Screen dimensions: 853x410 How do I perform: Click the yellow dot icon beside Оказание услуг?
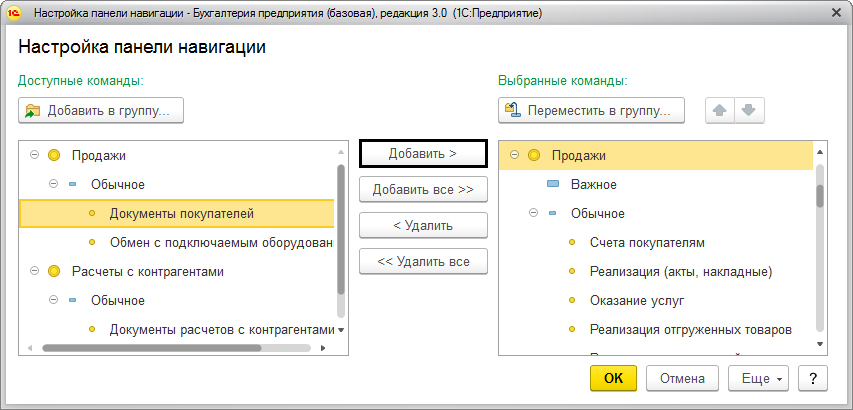(x=572, y=300)
